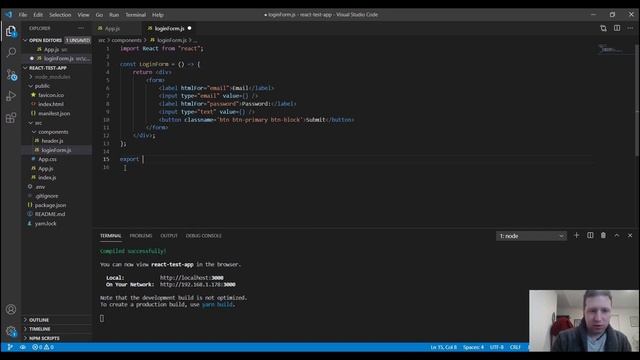The height and width of the screenshot is (360, 640).
Task: Open the File menu
Action: [x=23, y=15]
